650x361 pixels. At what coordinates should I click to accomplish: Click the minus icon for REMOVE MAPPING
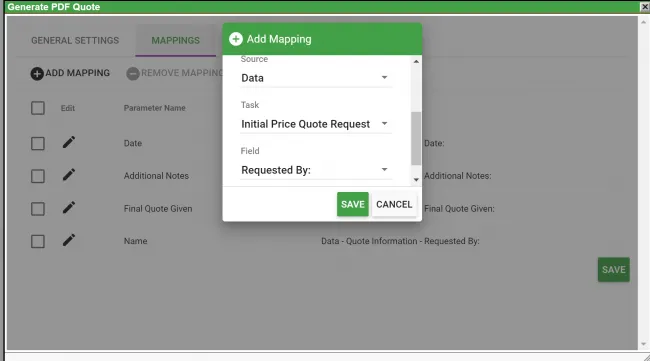133,73
